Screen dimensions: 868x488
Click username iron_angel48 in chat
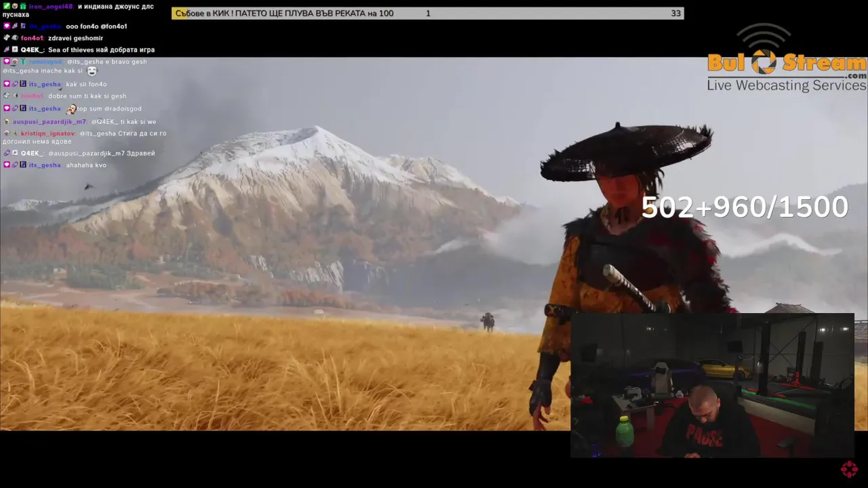(50, 6)
